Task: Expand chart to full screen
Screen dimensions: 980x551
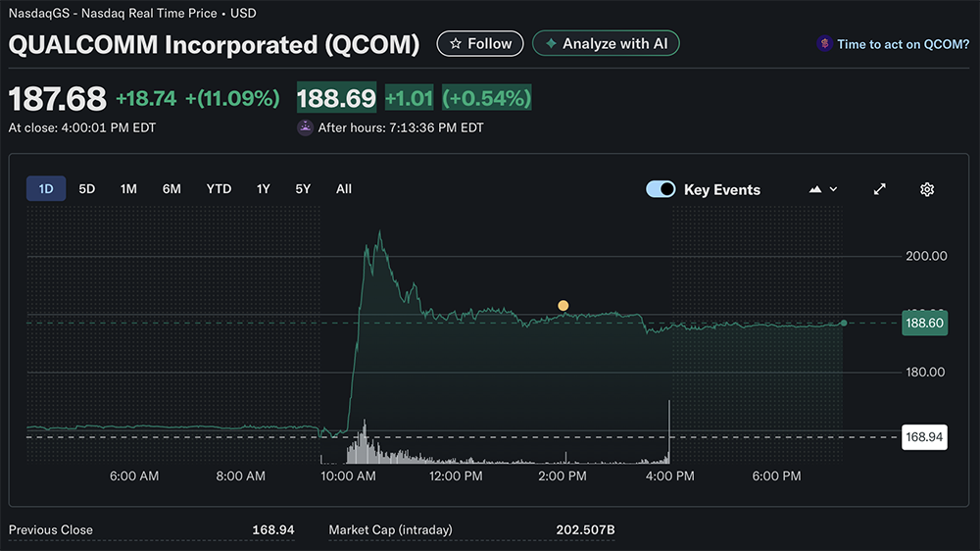Action: pyautogui.click(x=879, y=189)
